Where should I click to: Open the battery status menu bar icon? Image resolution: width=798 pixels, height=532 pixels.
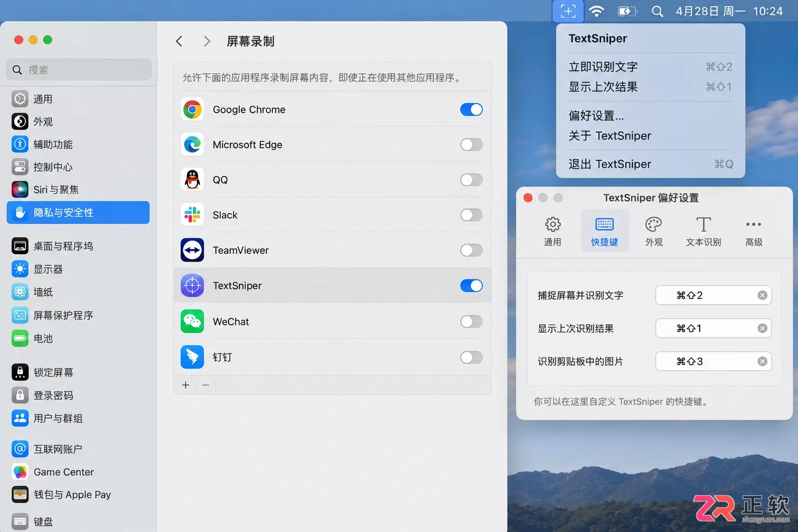tap(627, 11)
